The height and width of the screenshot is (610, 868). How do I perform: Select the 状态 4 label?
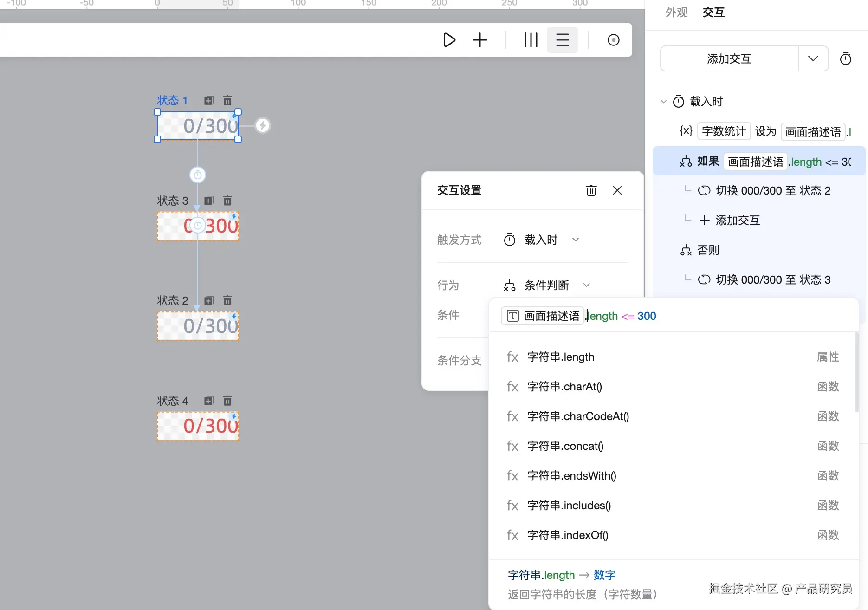point(172,401)
